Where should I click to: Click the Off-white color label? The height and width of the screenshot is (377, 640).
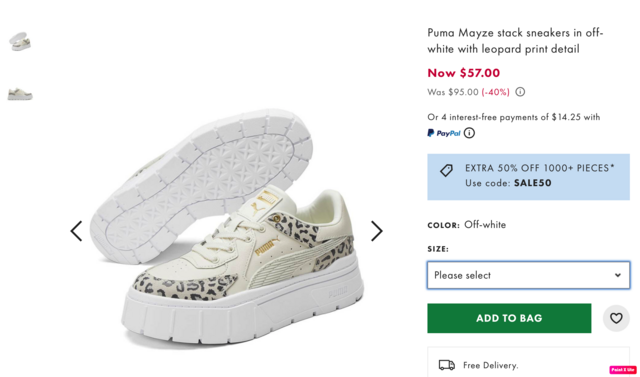[x=485, y=225]
